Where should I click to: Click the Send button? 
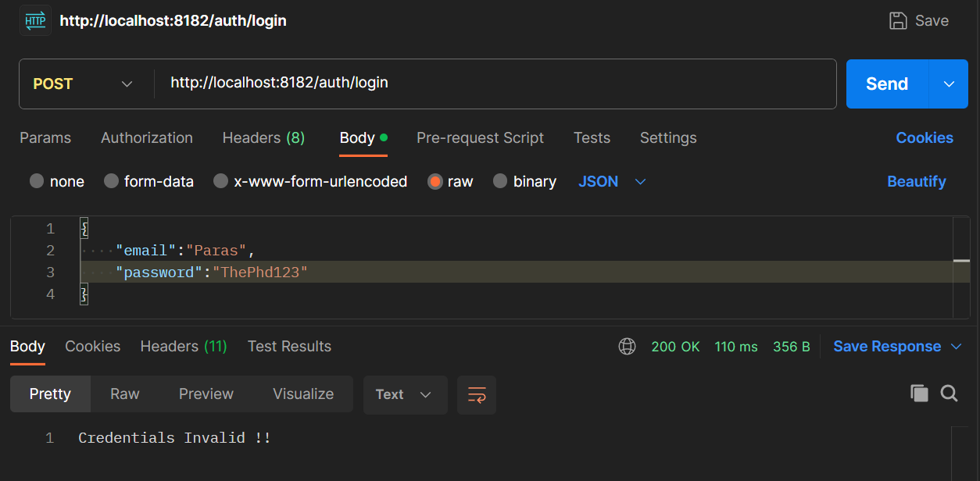(886, 84)
